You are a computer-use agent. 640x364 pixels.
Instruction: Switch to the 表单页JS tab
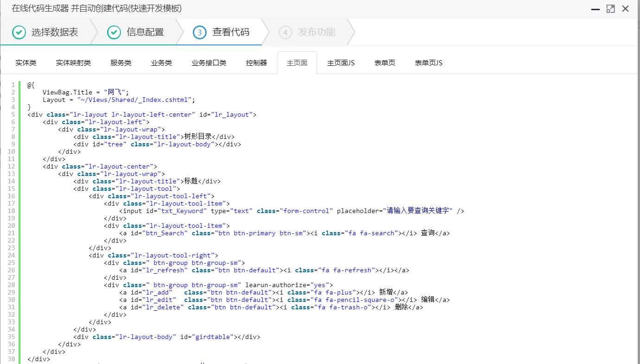click(429, 63)
